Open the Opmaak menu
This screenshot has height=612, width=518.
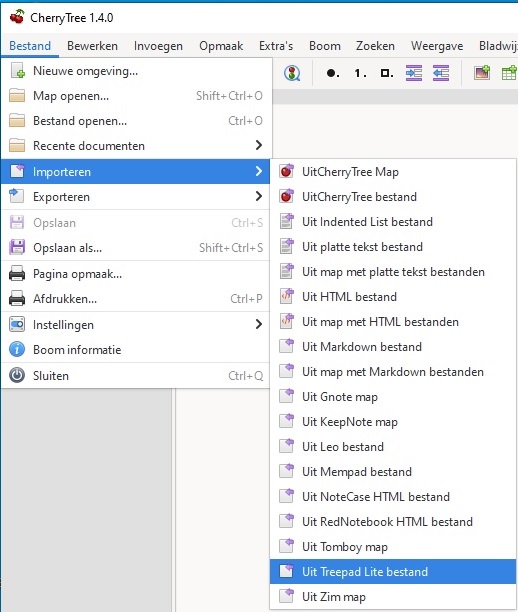click(221, 46)
